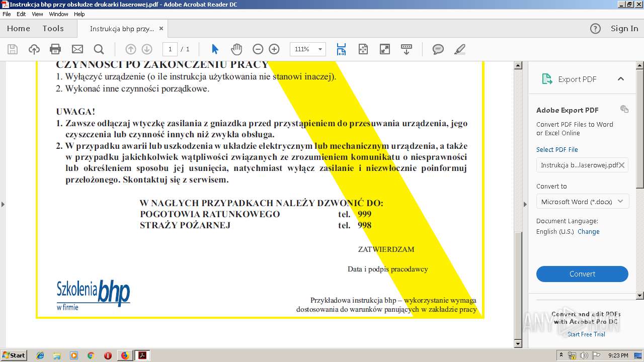Click the copy icon beside Adobe Export PDF
The height and width of the screenshot is (362, 644).
(624, 109)
